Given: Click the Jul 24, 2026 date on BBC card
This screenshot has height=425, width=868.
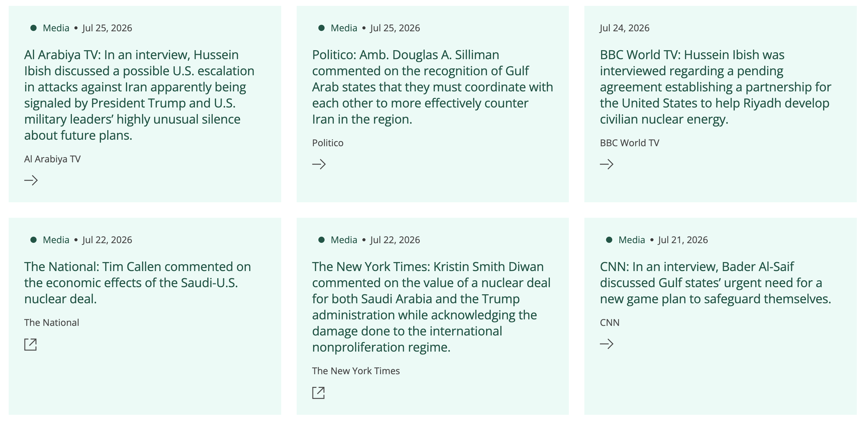Looking at the screenshot, I should (x=624, y=28).
